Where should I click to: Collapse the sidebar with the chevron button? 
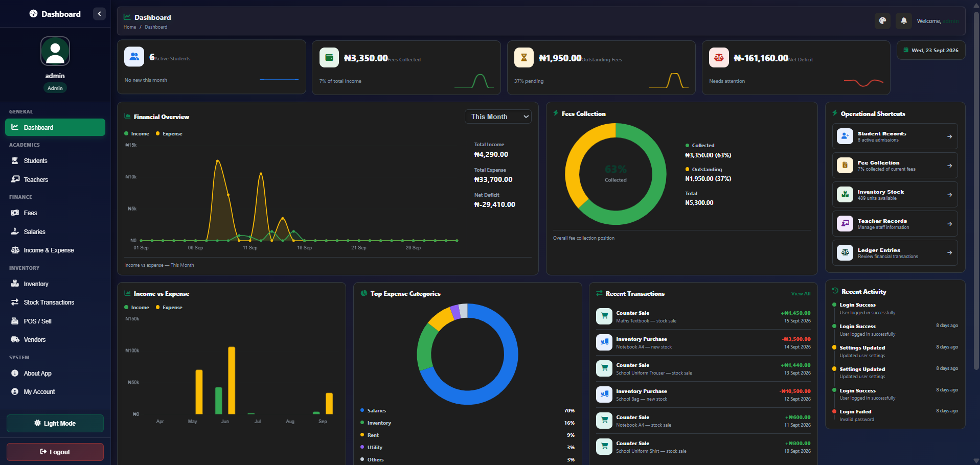point(99,14)
